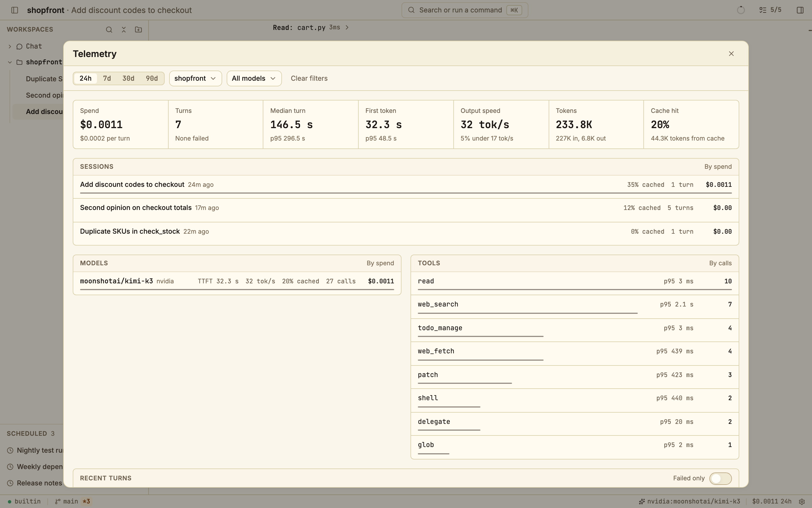Click builtin status indicator

(x=24, y=501)
